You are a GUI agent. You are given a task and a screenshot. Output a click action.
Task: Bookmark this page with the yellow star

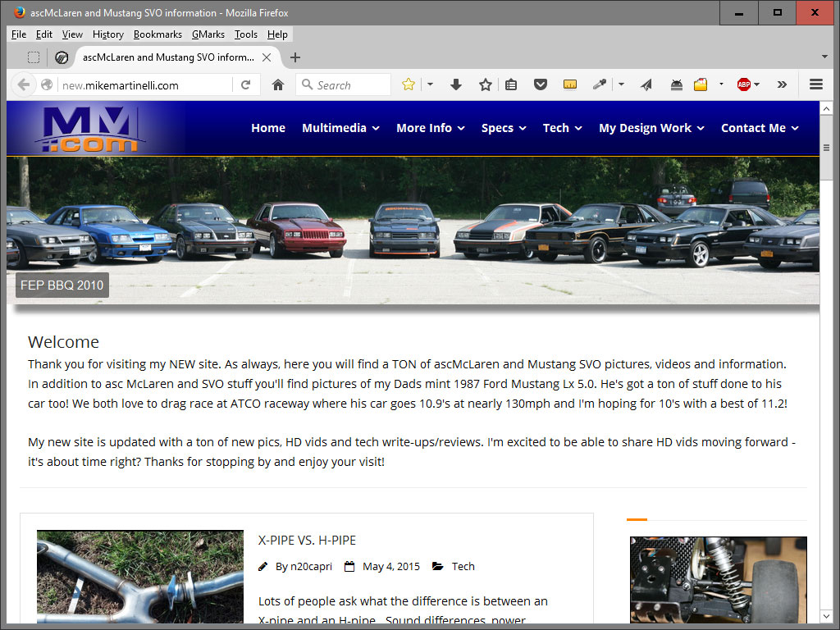click(x=409, y=84)
